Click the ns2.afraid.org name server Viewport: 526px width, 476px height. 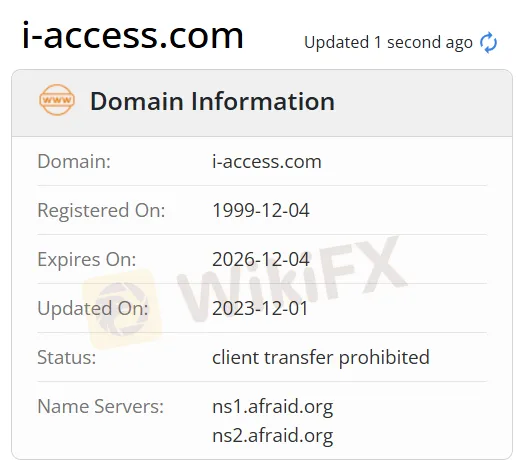272,436
